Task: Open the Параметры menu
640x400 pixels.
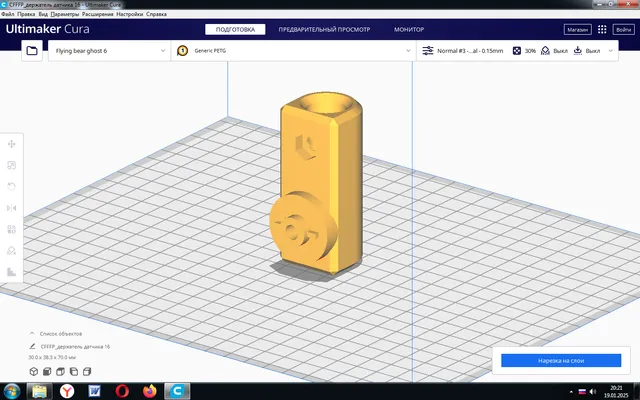Action: point(65,14)
